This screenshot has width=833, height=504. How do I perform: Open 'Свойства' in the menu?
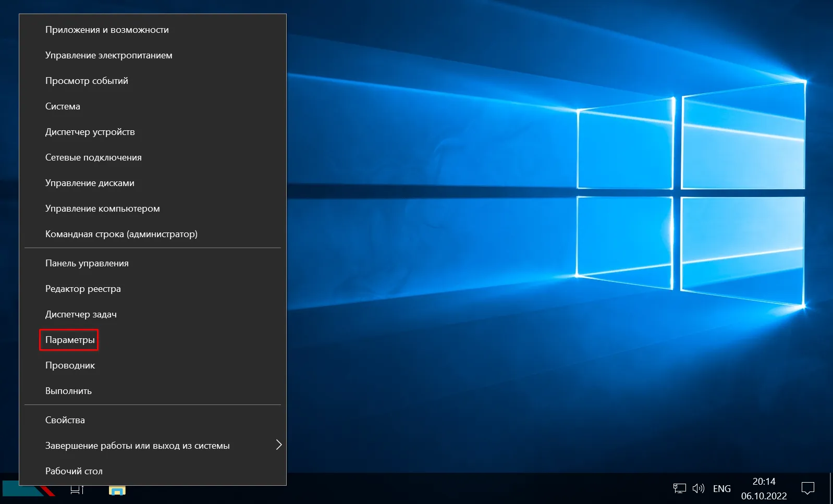click(x=153, y=420)
